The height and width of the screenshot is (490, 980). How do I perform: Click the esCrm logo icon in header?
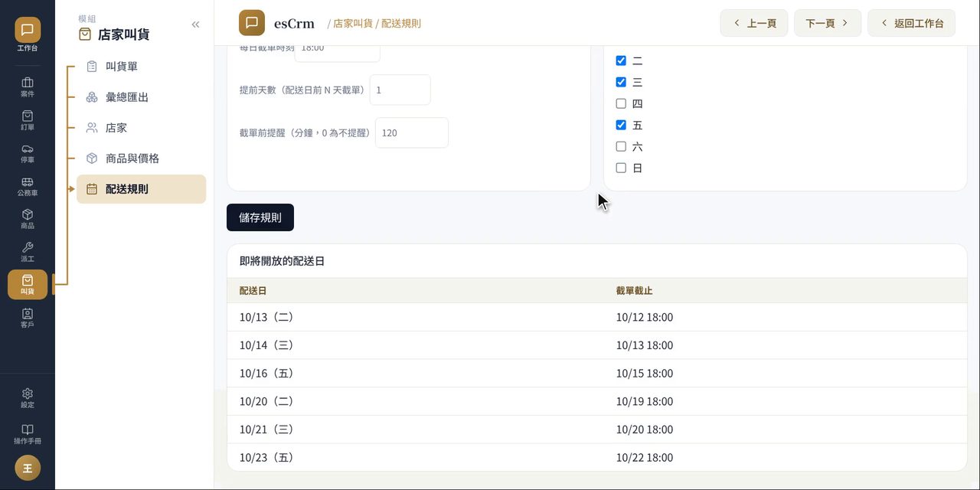tap(252, 23)
